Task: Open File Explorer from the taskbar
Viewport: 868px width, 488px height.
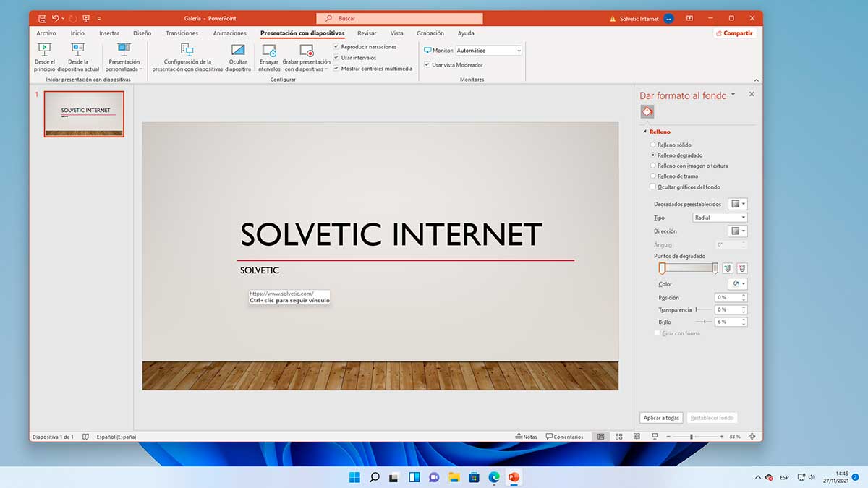Action: tap(454, 477)
